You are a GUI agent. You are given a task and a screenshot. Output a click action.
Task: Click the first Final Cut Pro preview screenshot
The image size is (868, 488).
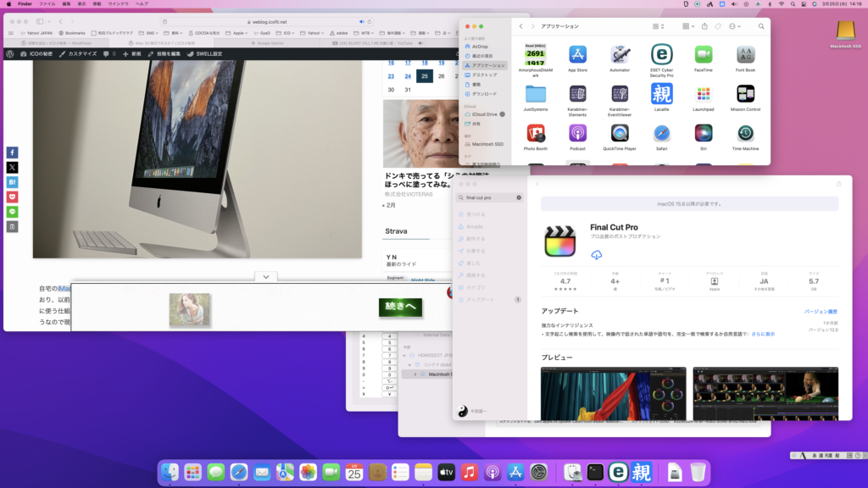[x=613, y=394]
